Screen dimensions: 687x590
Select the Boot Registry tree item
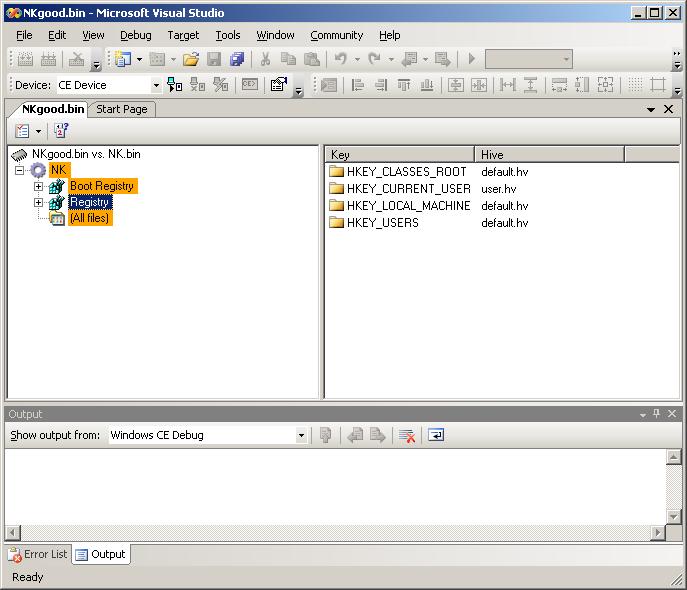(x=102, y=186)
